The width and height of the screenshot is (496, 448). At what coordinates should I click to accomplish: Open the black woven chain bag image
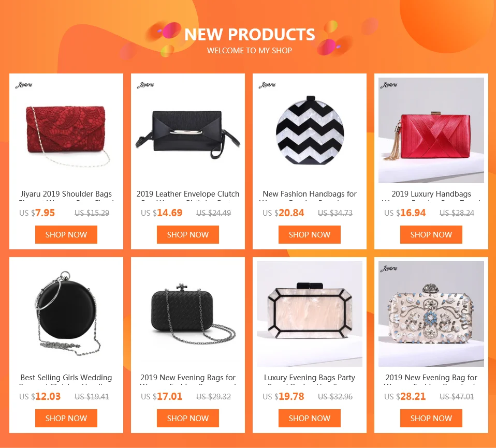[x=188, y=314]
